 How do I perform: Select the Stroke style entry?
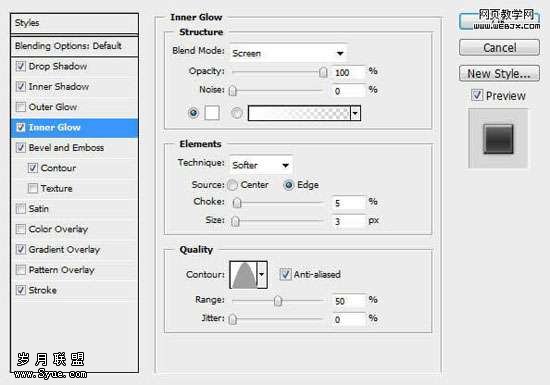click(42, 290)
